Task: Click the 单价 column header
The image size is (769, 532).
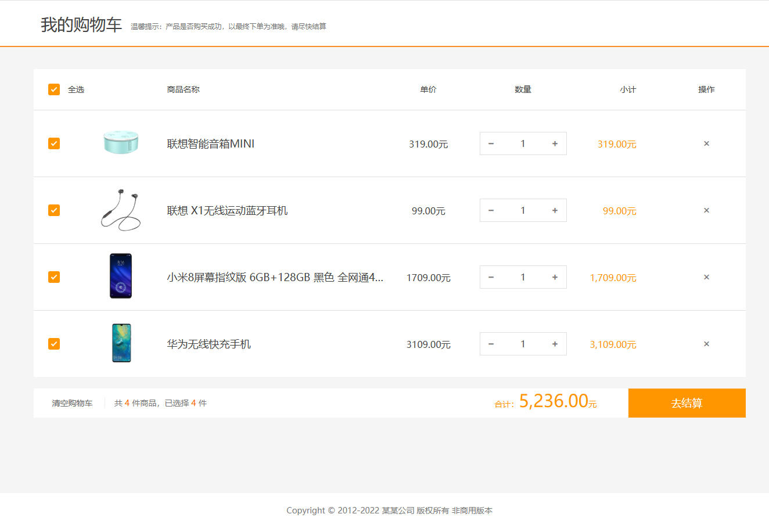Action: [x=429, y=89]
